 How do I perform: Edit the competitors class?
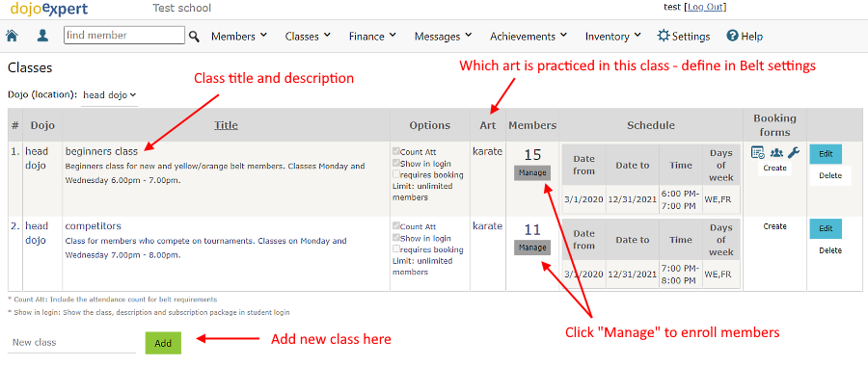point(826,229)
